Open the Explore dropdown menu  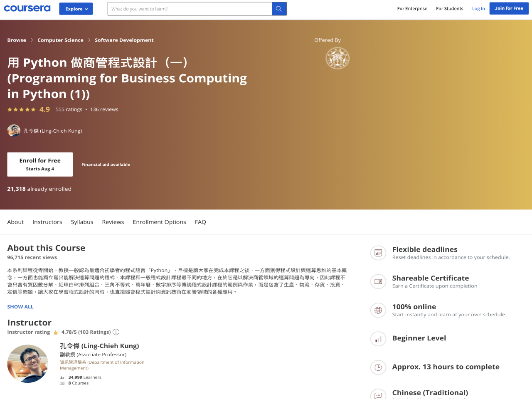click(76, 9)
